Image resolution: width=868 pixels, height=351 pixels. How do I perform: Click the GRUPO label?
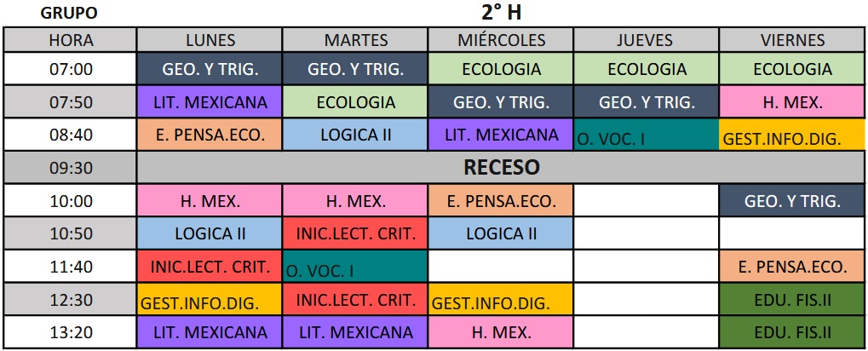(69, 14)
